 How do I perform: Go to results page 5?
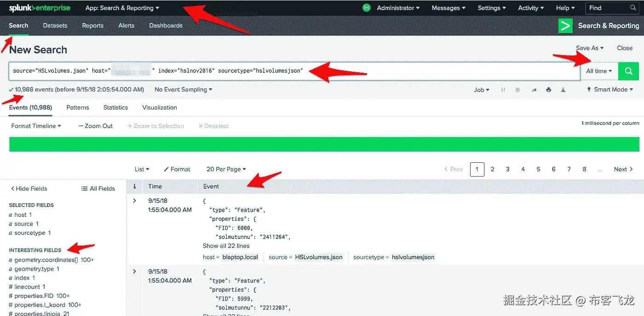pyautogui.click(x=538, y=169)
